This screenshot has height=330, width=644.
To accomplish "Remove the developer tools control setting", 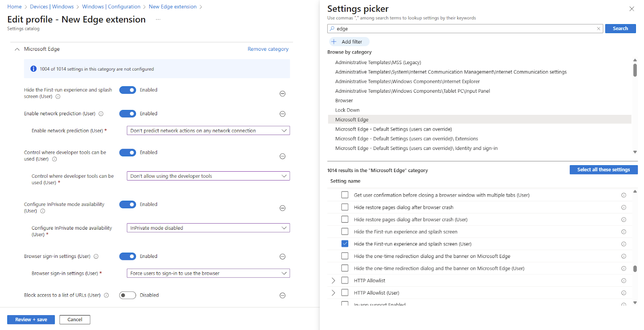I will coord(283,156).
